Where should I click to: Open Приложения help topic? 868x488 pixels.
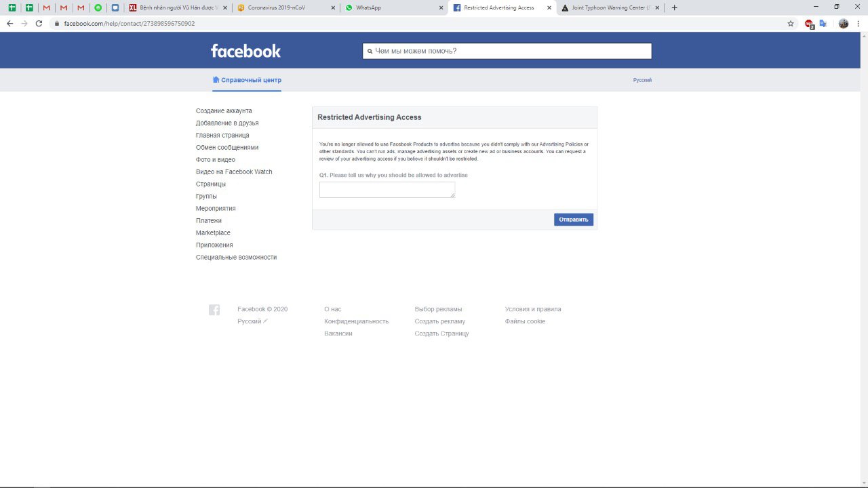(214, 245)
